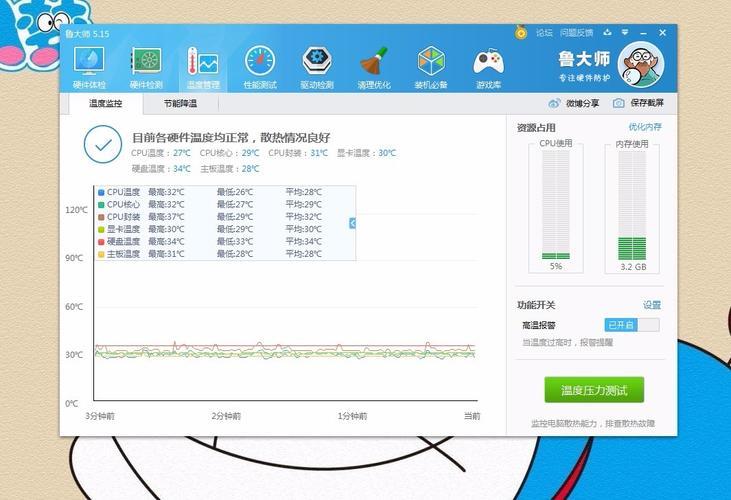Click the CPU使用 usage meter

pyautogui.click(x=556, y=207)
